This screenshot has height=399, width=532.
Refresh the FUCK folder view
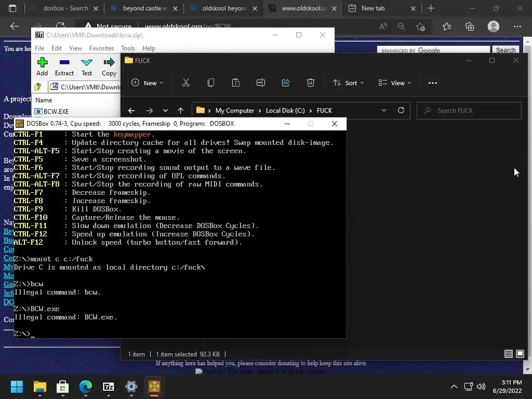pyautogui.click(x=401, y=110)
